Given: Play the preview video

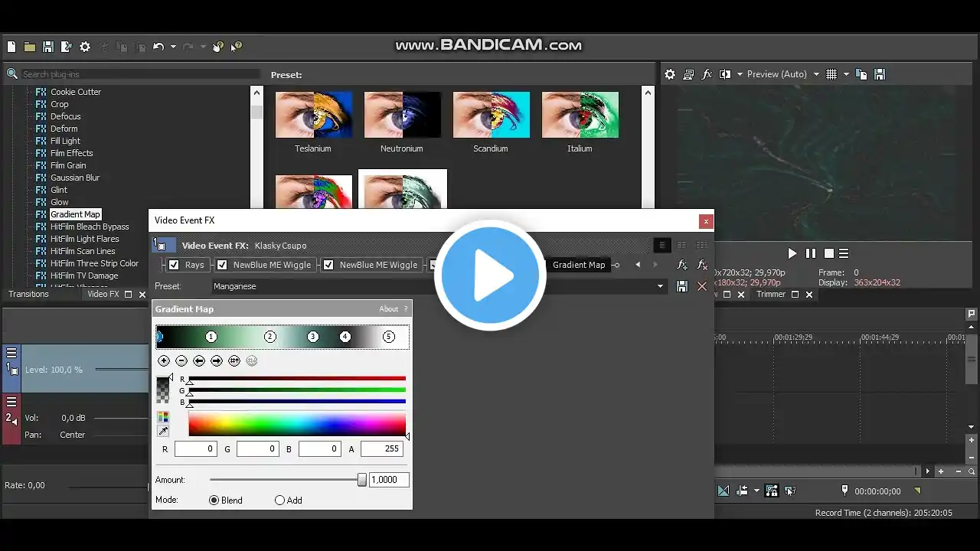Looking at the screenshot, I should 792,253.
